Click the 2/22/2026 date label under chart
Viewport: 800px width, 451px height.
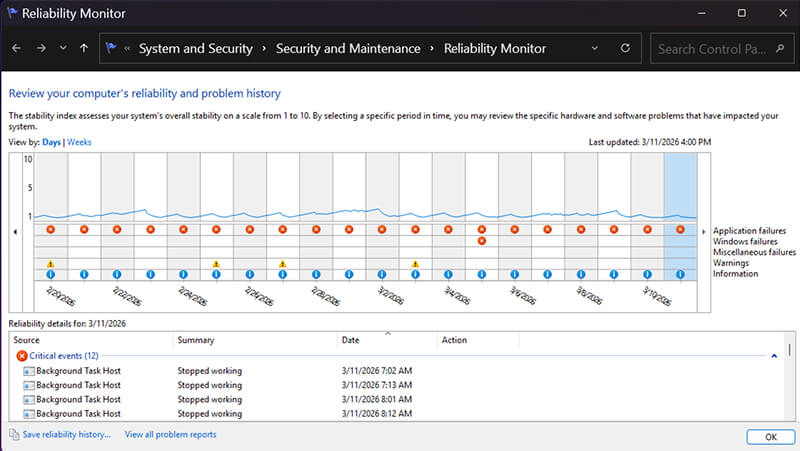[127, 296]
